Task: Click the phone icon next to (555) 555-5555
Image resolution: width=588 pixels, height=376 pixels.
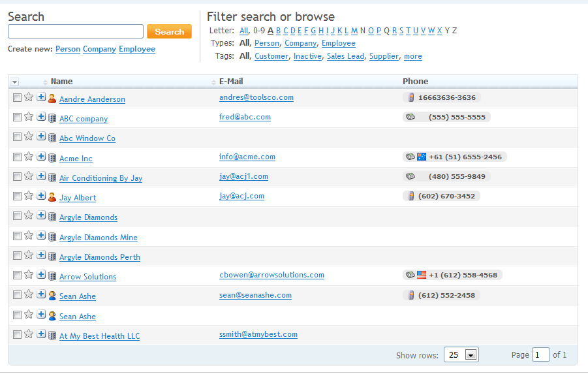Action: click(x=410, y=117)
